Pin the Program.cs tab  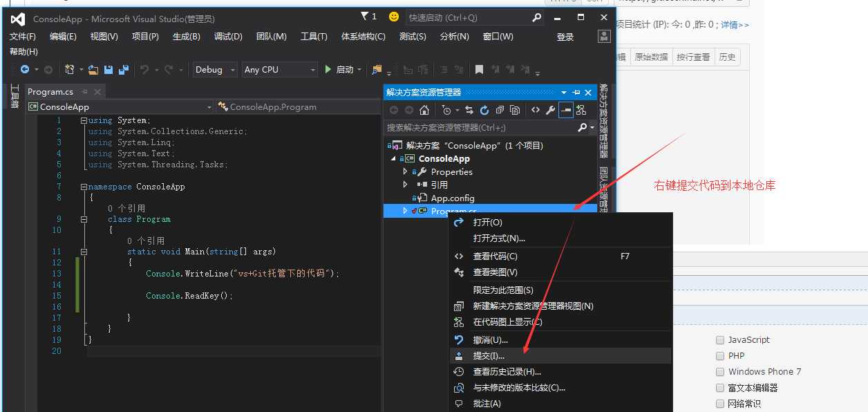(x=86, y=91)
